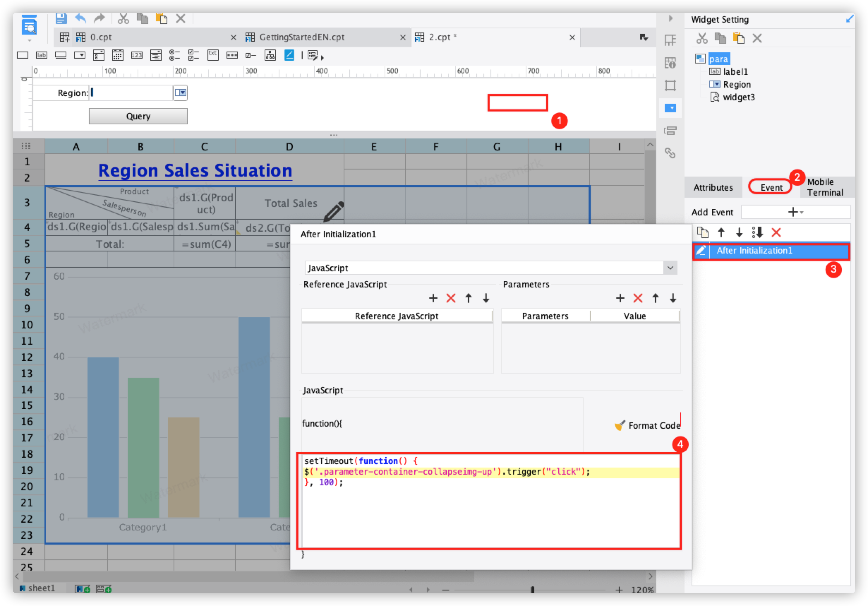
Task: Click the Query button
Action: coord(138,116)
